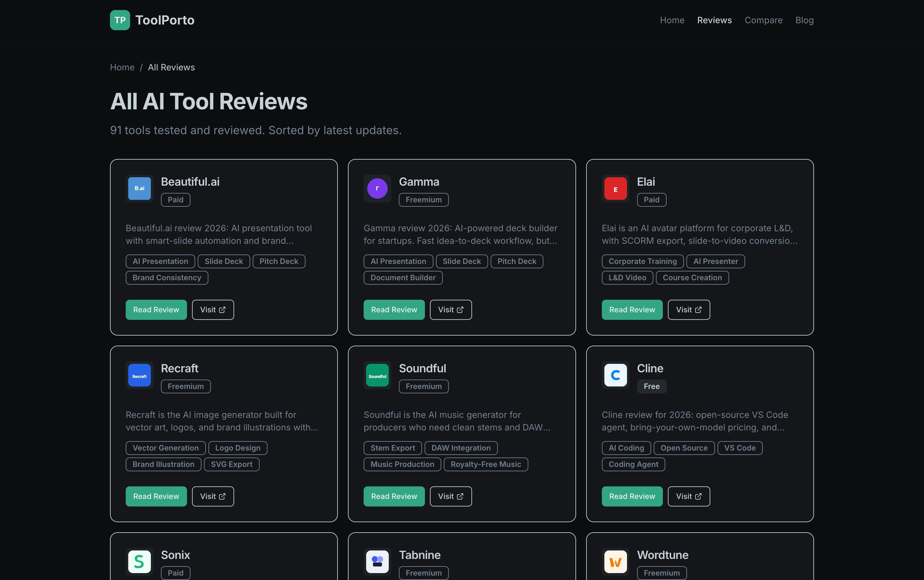Click the Document Builder tag on Gamma

coord(403,278)
